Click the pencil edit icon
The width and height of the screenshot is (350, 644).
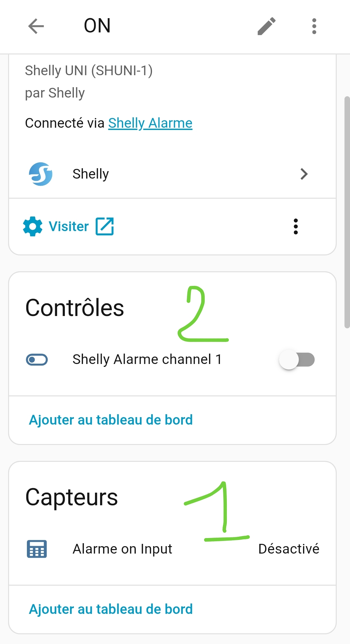tap(266, 26)
